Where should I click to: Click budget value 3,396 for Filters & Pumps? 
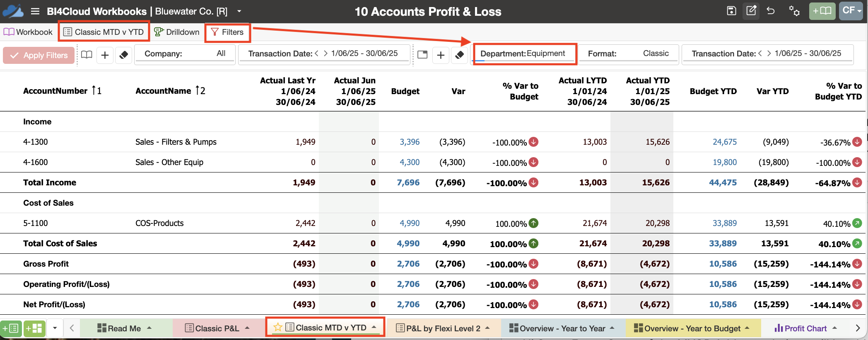[x=410, y=142]
